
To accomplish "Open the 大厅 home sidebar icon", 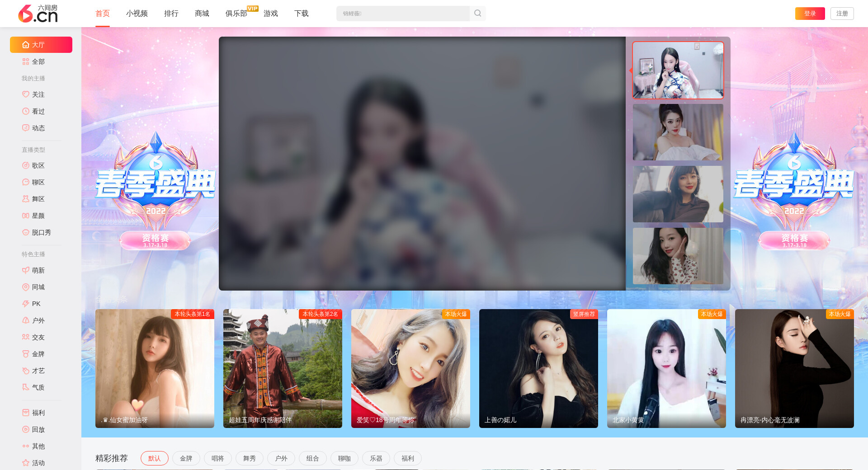I will [26, 45].
